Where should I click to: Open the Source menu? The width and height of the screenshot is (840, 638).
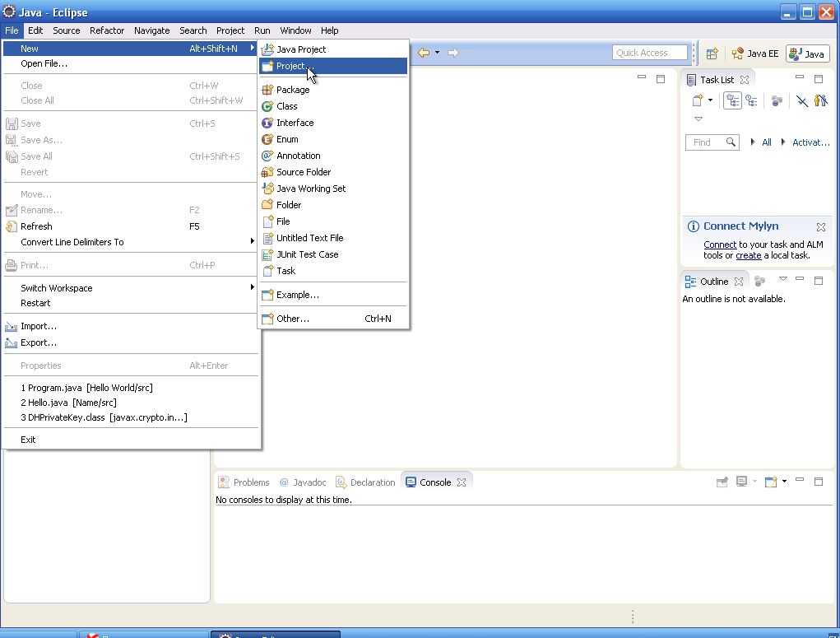[67, 30]
